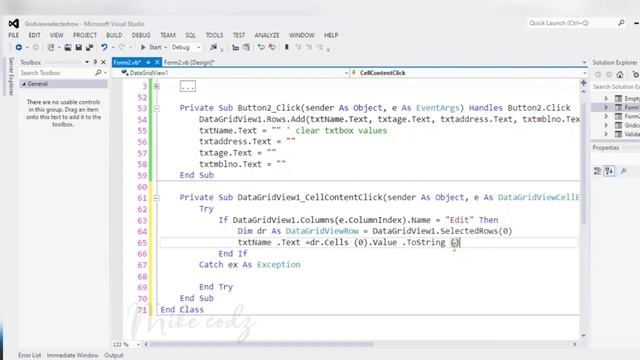Expand the collapsed code region at line 3
640x360 pixels.
tap(157, 87)
